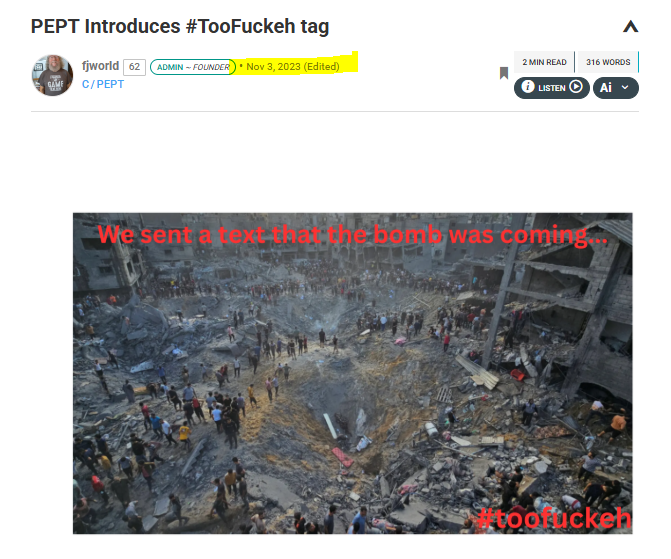Visit the fjworld username link
This screenshot has height=559, width=671.
tap(101, 66)
